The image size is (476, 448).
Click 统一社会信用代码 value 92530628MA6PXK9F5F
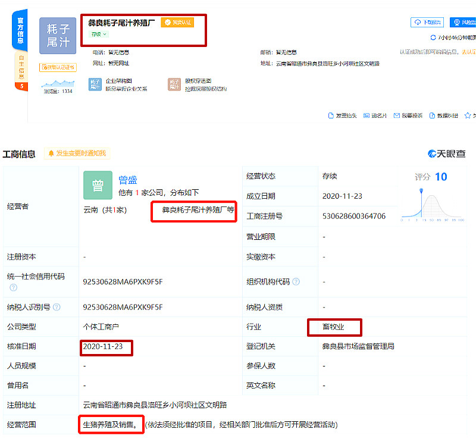123,281
